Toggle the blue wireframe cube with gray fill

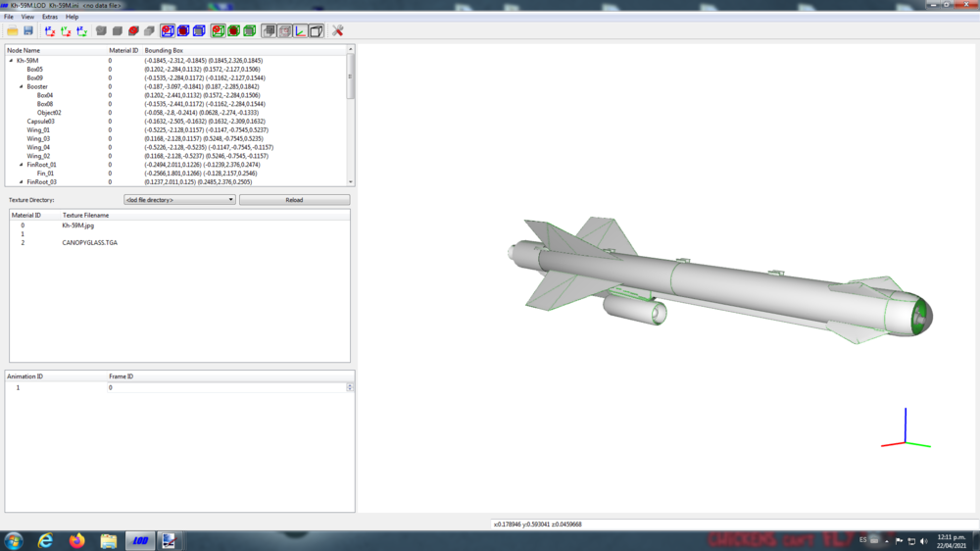pyautogui.click(x=199, y=30)
